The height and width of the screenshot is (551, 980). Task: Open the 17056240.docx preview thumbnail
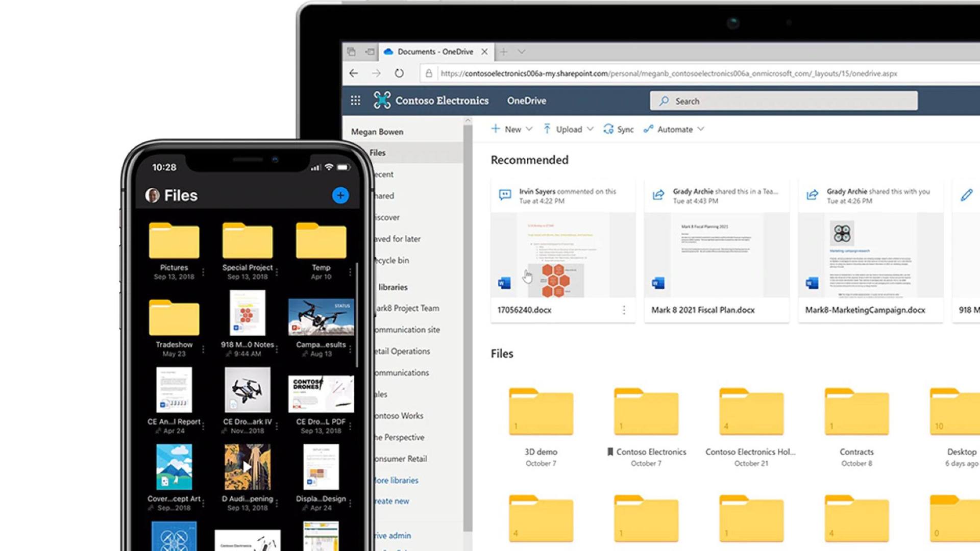pos(563,255)
